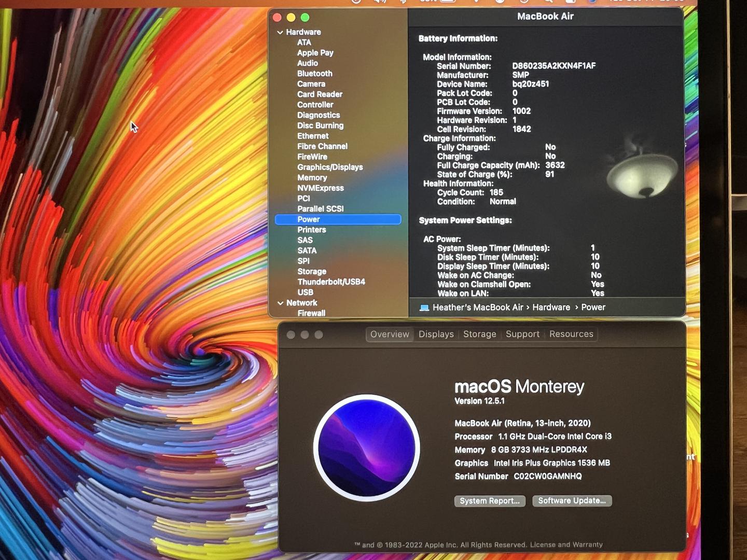Open Printers entry
The width and height of the screenshot is (747, 560).
click(x=311, y=230)
